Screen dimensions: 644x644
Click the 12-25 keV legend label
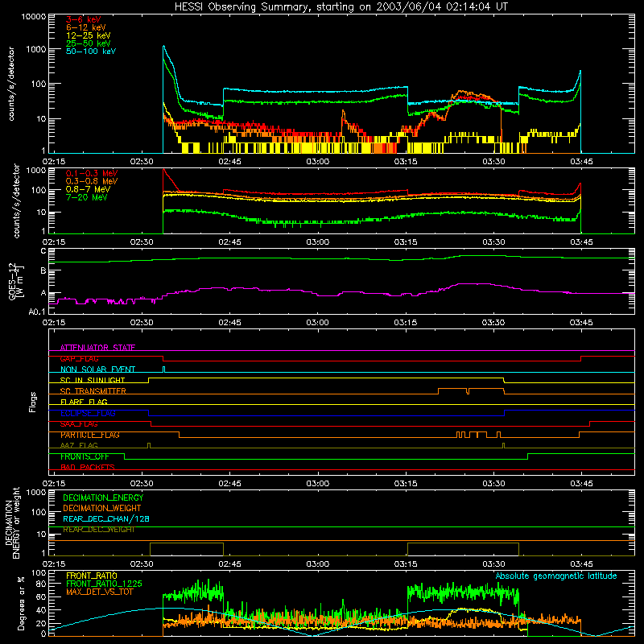pyautogui.click(x=89, y=35)
